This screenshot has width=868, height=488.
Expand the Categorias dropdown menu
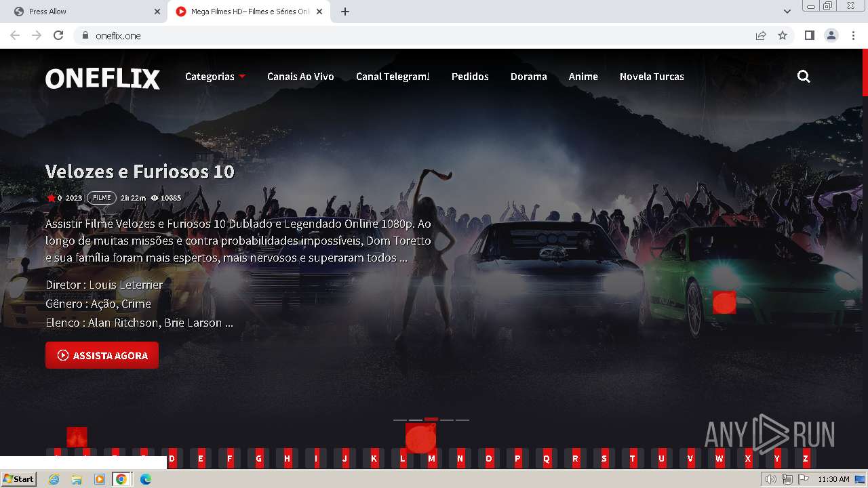[215, 77]
